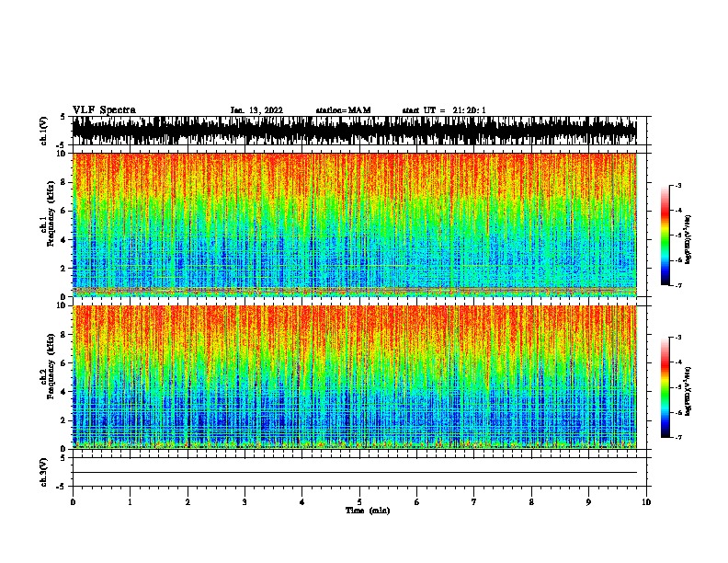This screenshot has width=728, height=563.
Task: Click the time axis tick label "3"
Action: click(245, 502)
